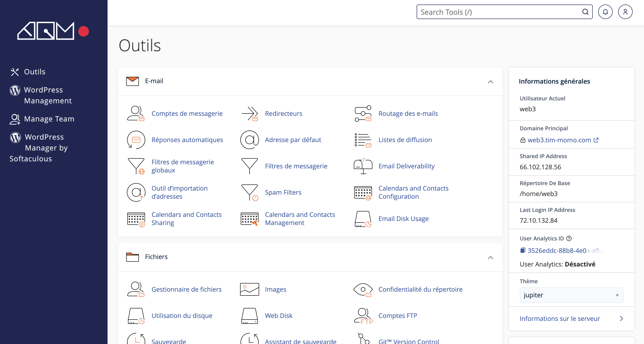
Task: Click User Analytics ID help icon
Action: point(569,238)
